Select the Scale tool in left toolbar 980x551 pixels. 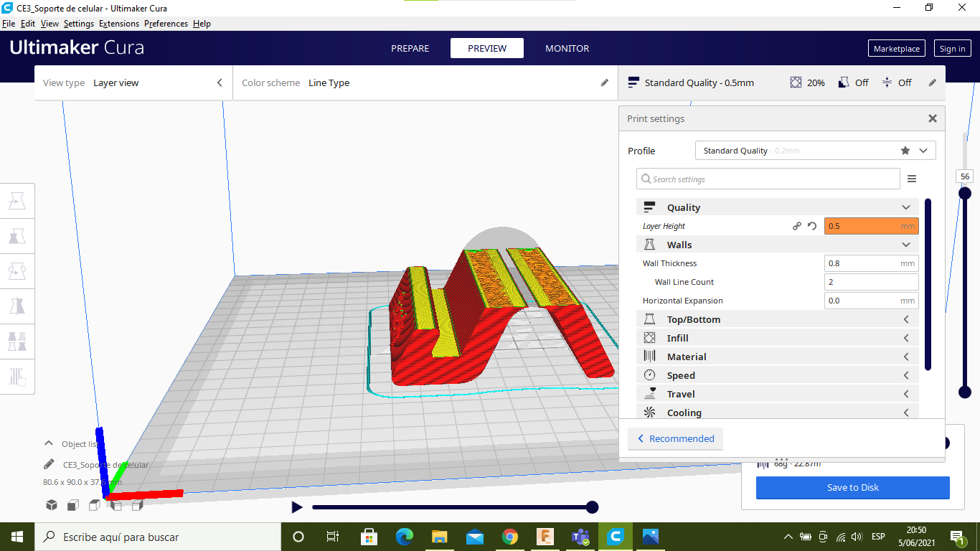(x=17, y=236)
